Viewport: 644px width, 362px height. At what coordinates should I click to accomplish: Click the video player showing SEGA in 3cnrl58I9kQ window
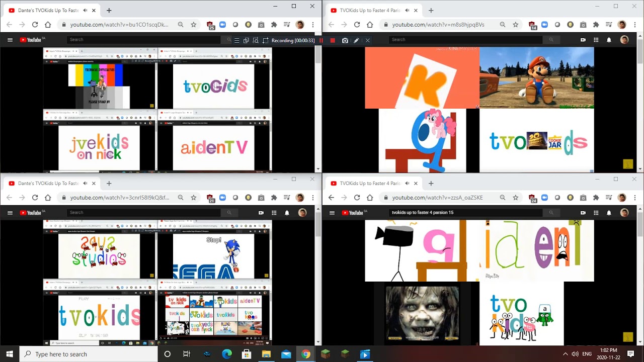[x=157, y=283]
